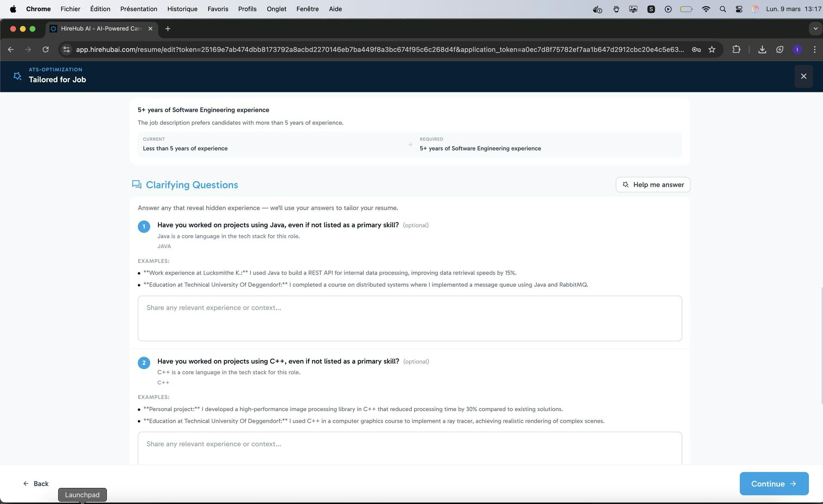The height and width of the screenshot is (504, 823).
Task: Click the site information icon
Action: 67,49
